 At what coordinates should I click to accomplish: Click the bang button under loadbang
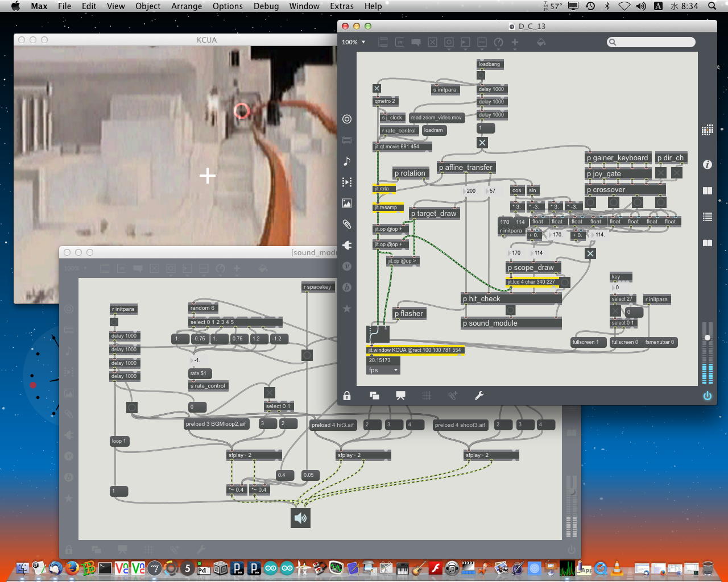(x=481, y=75)
